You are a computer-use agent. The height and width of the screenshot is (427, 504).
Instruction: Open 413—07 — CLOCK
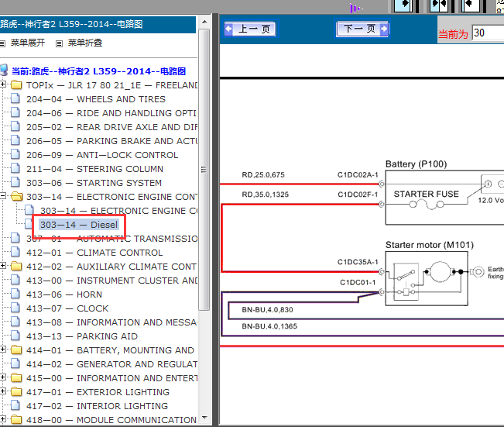(x=67, y=308)
